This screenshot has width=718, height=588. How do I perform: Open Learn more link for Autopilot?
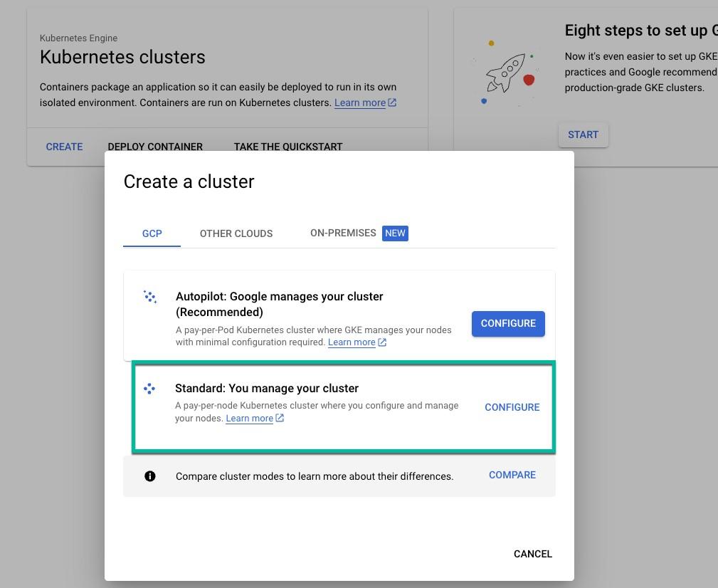coord(352,342)
